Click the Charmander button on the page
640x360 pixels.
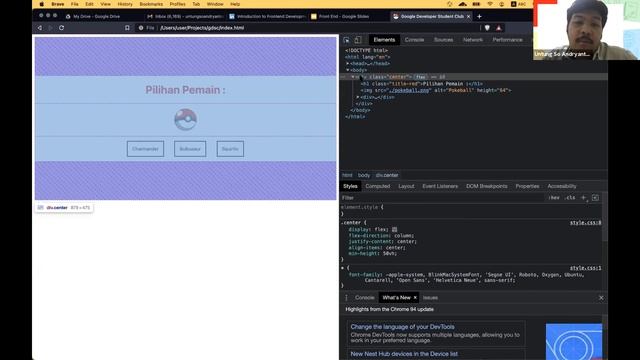[145, 149]
